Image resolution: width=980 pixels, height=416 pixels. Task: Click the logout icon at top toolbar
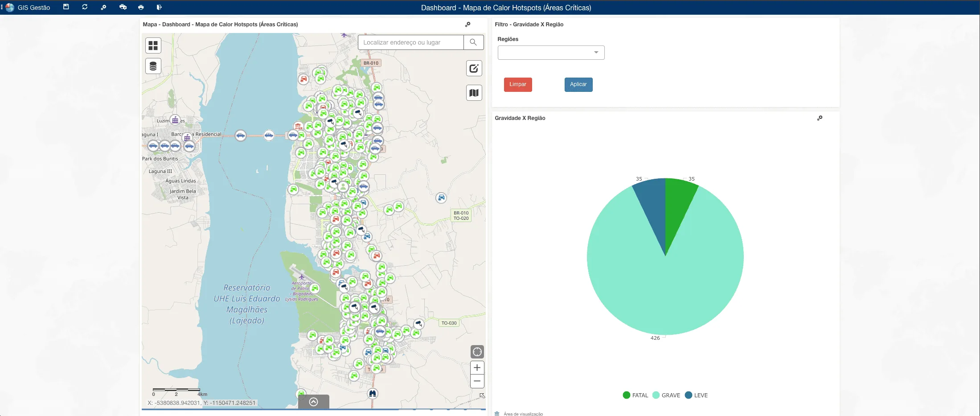tap(159, 7)
